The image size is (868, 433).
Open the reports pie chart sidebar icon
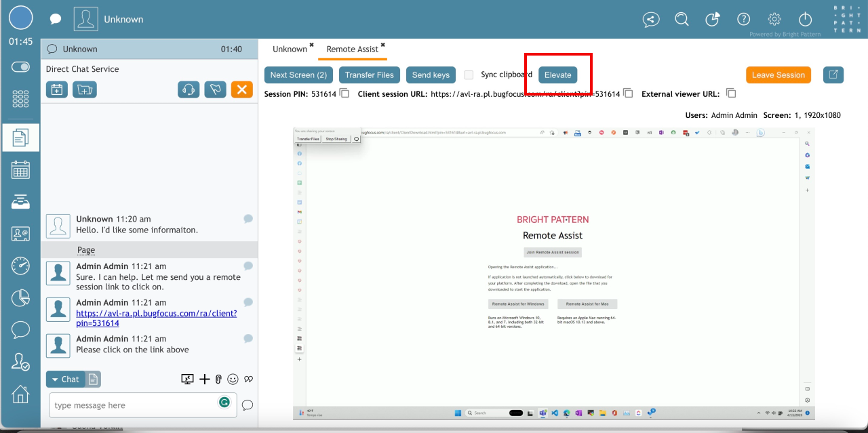21,297
